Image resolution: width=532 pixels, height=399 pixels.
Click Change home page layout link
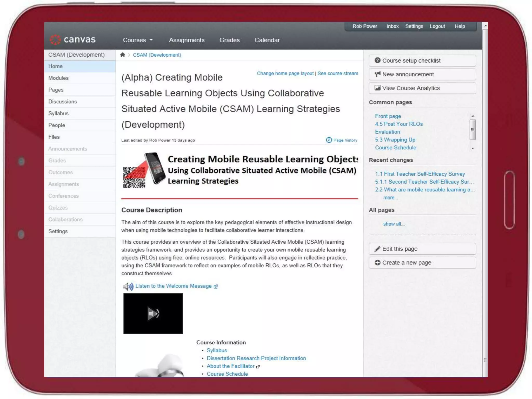285,74
